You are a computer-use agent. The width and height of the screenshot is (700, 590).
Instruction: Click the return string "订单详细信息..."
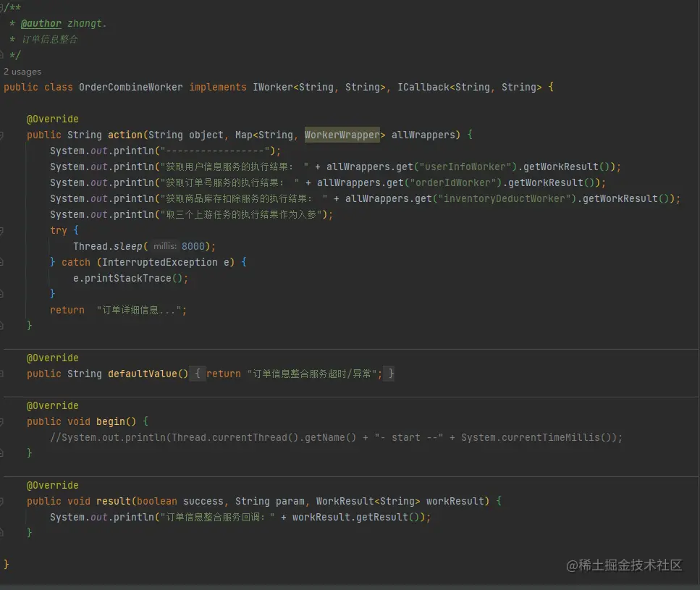coord(139,310)
